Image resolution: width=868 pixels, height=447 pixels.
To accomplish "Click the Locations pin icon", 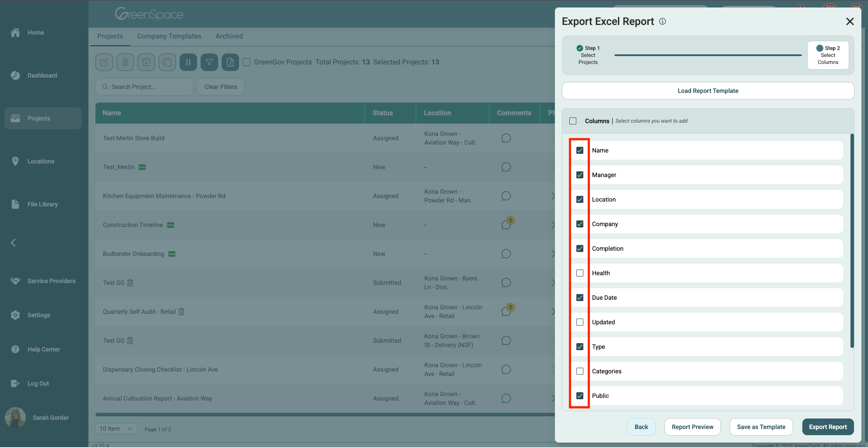I will (x=15, y=161).
